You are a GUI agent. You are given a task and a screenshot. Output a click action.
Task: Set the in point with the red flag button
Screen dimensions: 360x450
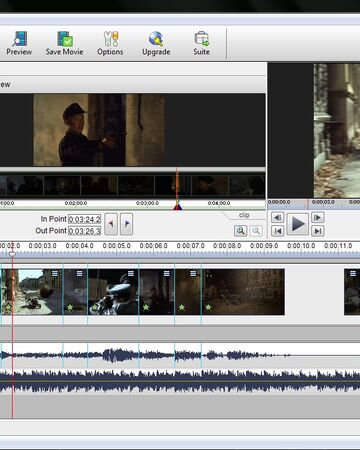tap(111, 224)
